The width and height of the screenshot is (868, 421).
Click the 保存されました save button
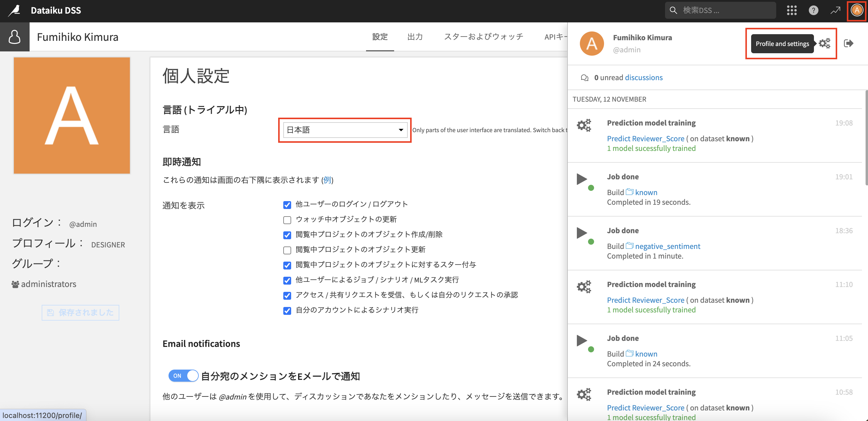coord(80,312)
